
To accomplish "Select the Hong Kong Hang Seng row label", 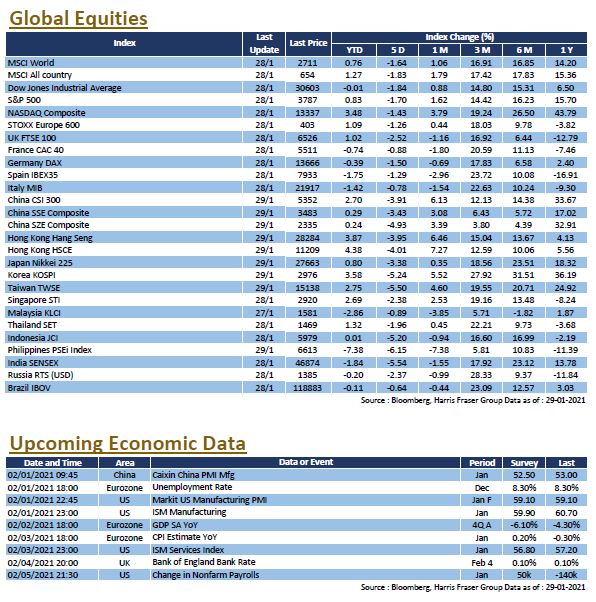I will point(50,238).
